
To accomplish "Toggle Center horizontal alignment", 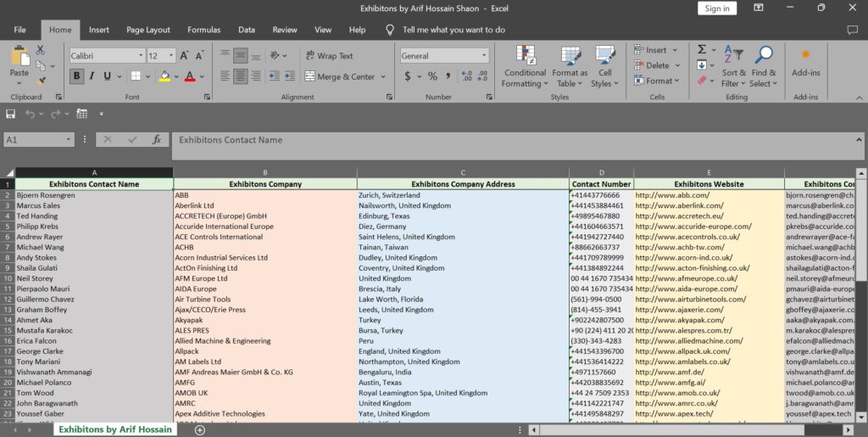I will [240, 76].
